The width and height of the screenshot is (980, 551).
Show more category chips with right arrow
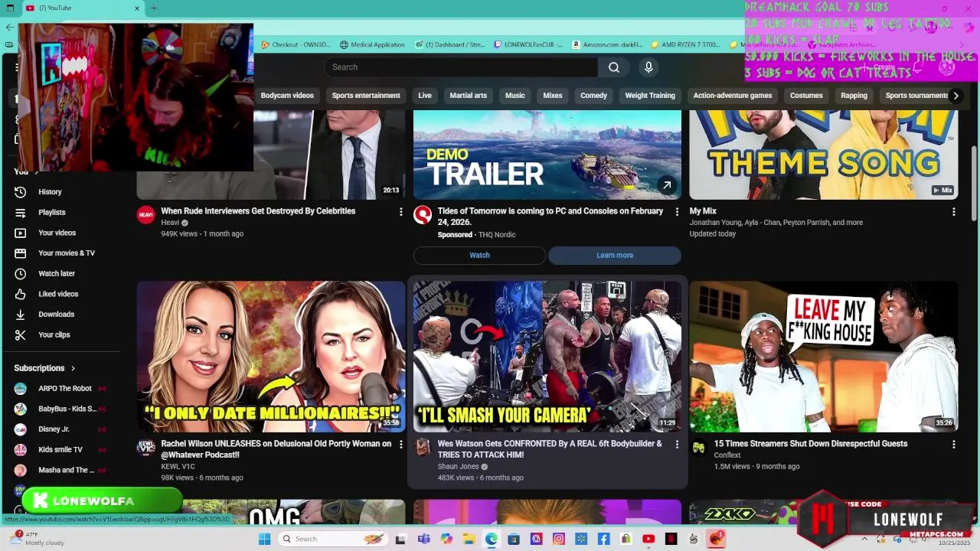[955, 96]
